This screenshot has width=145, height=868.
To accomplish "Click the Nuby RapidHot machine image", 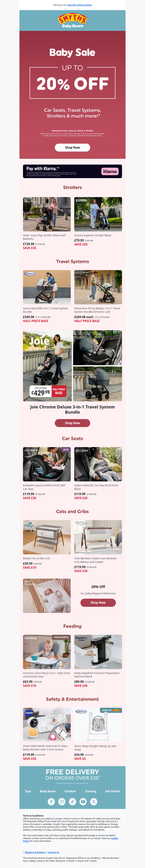I will (98, 652).
